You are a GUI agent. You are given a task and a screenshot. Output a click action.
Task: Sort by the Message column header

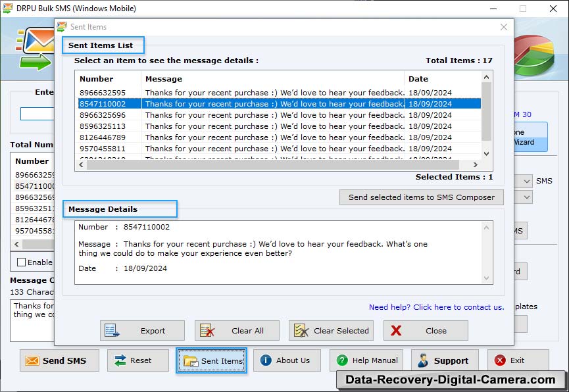(272, 79)
